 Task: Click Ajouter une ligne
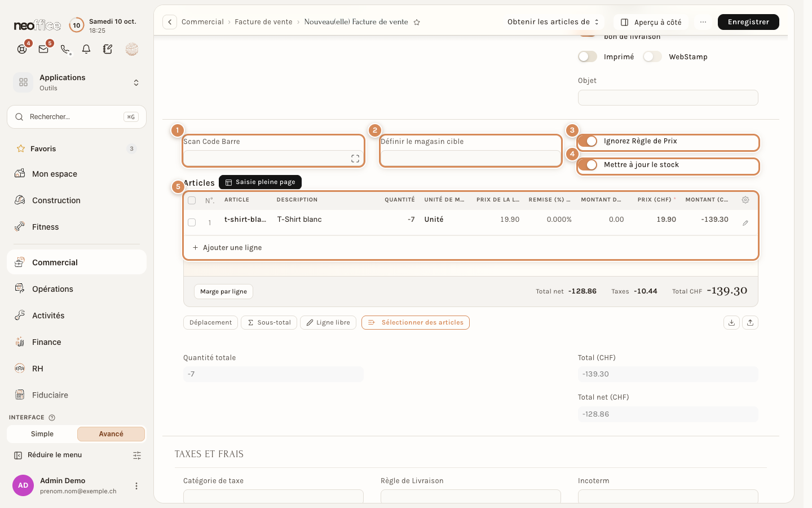click(x=227, y=248)
